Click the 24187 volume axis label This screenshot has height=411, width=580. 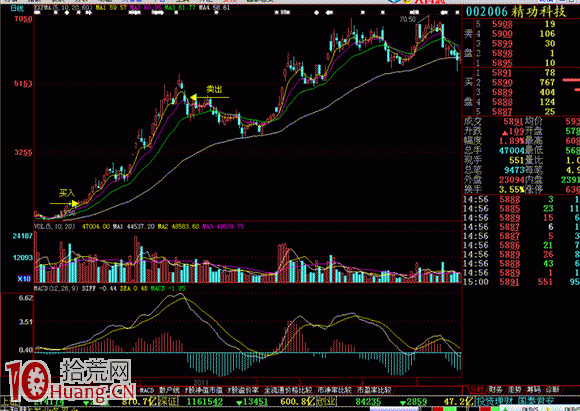click(x=23, y=236)
